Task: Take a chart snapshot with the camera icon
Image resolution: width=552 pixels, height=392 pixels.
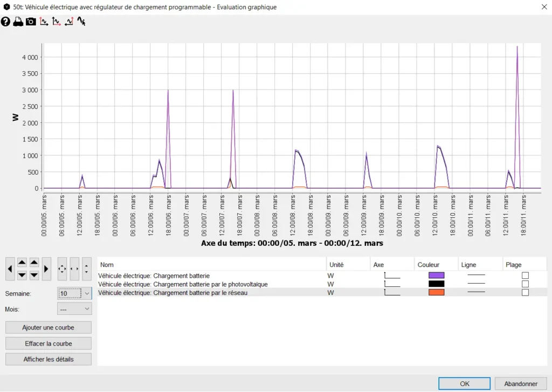Action: [31, 22]
